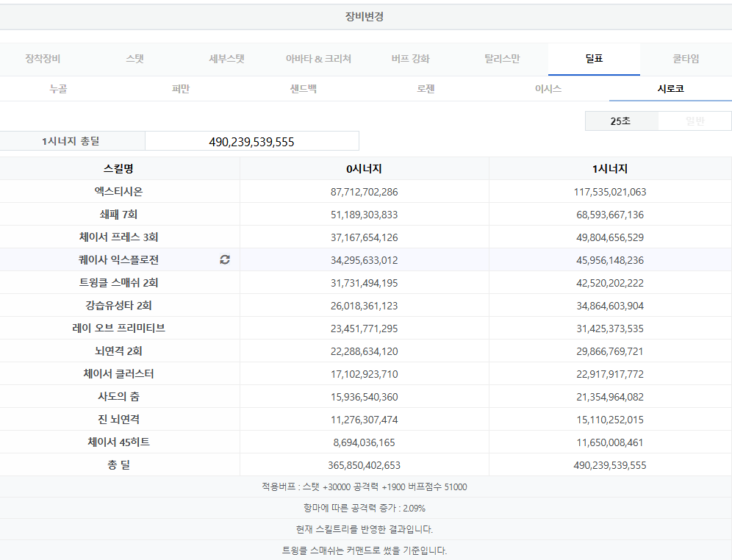Screen dimensions: 732x560
Task: Switch the timer toggle to 25초
Action: (620, 121)
